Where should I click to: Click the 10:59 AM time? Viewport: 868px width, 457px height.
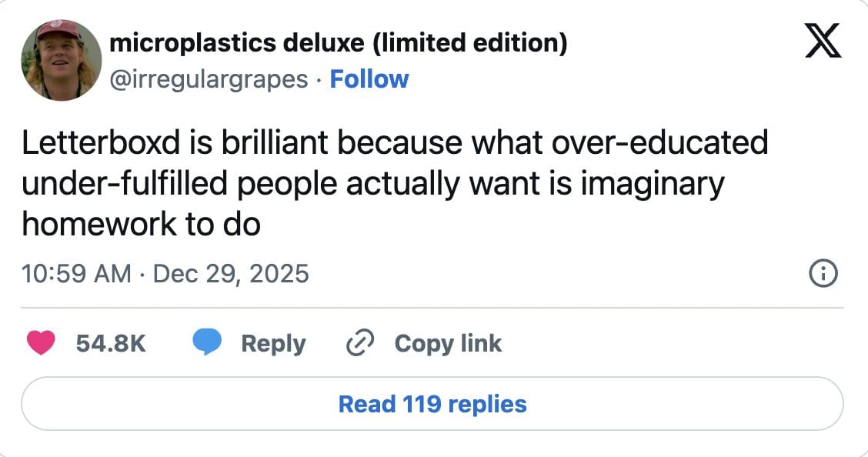[x=76, y=273]
